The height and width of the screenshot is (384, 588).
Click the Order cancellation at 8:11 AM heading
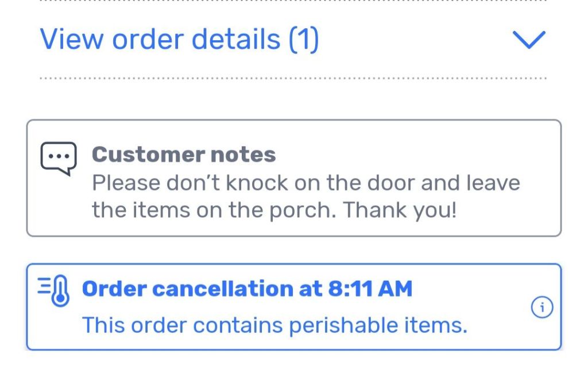(247, 289)
